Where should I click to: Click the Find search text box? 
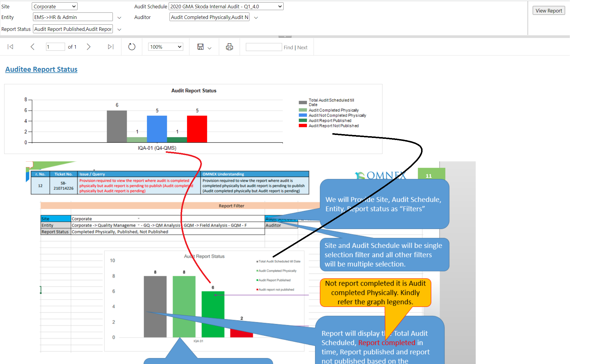[264, 47]
